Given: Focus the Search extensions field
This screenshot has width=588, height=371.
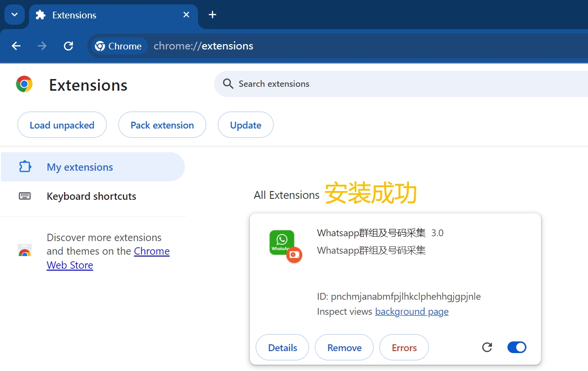Looking at the screenshot, I should [x=401, y=84].
